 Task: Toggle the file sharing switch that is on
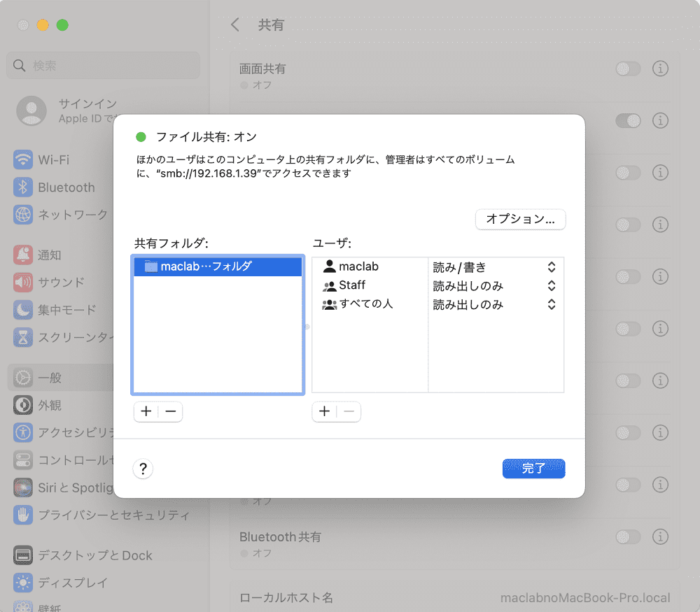[x=628, y=120]
